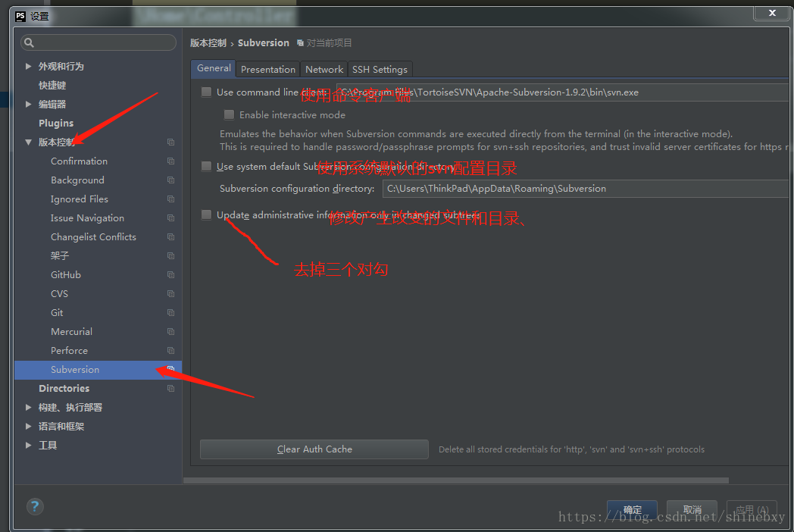The width and height of the screenshot is (794, 532).
Task: Click the 对当前项目 icon in breadcrumb
Action: click(300, 43)
